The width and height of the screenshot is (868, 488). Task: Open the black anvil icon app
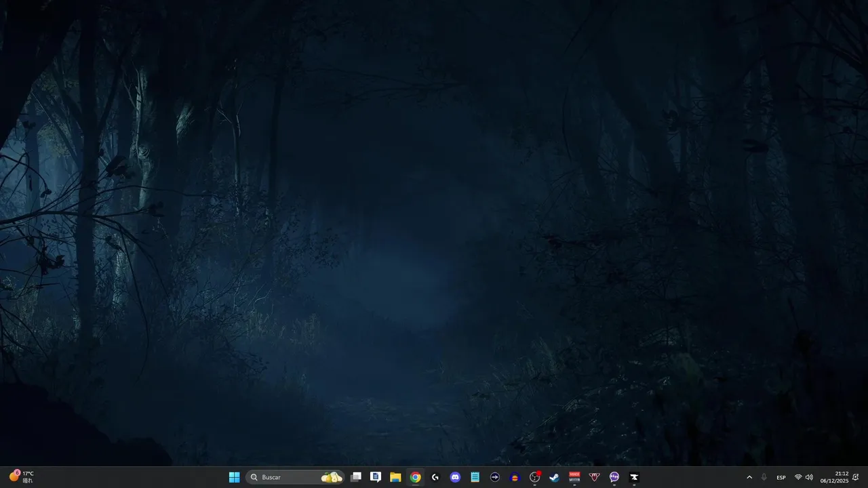coord(634,477)
